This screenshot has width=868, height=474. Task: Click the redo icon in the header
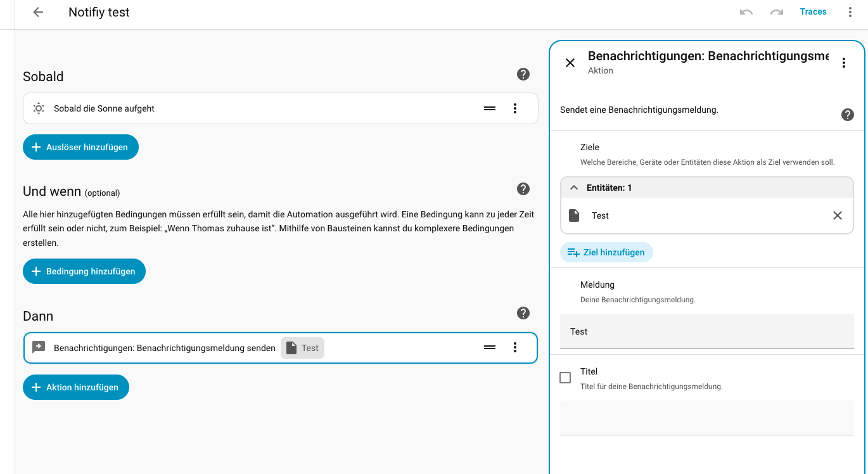tap(777, 12)
